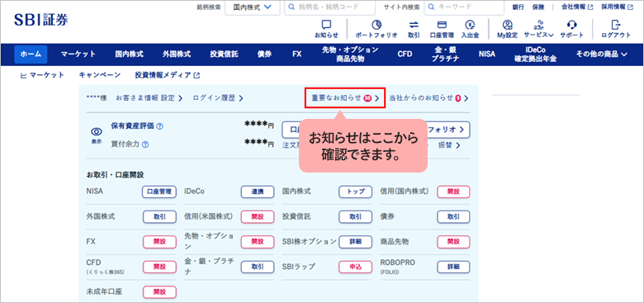Open the 国内株式 search type dropdown
644x303 pixels.
[253, 7]
